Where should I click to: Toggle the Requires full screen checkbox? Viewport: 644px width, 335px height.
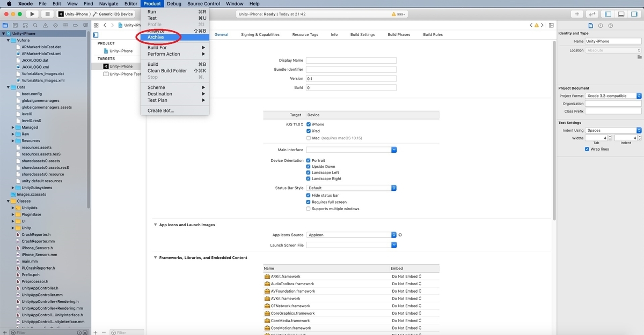coord(309,202)
